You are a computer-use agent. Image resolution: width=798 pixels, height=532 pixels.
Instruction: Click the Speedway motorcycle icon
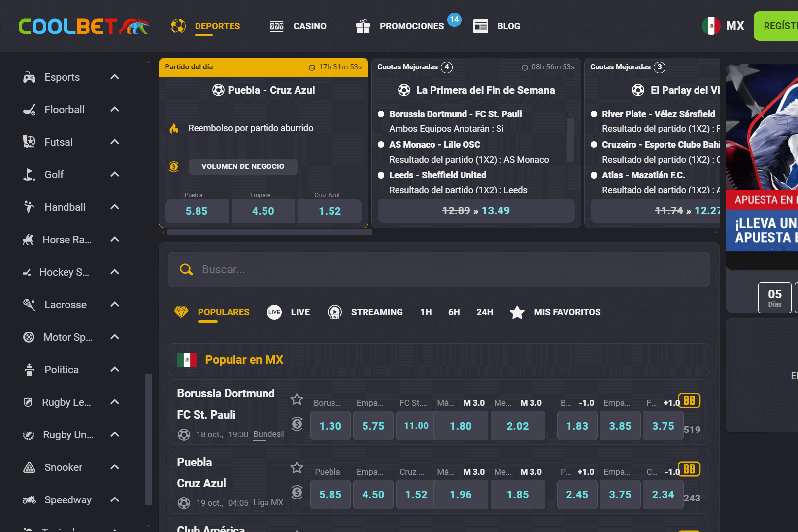pos(29,500)
